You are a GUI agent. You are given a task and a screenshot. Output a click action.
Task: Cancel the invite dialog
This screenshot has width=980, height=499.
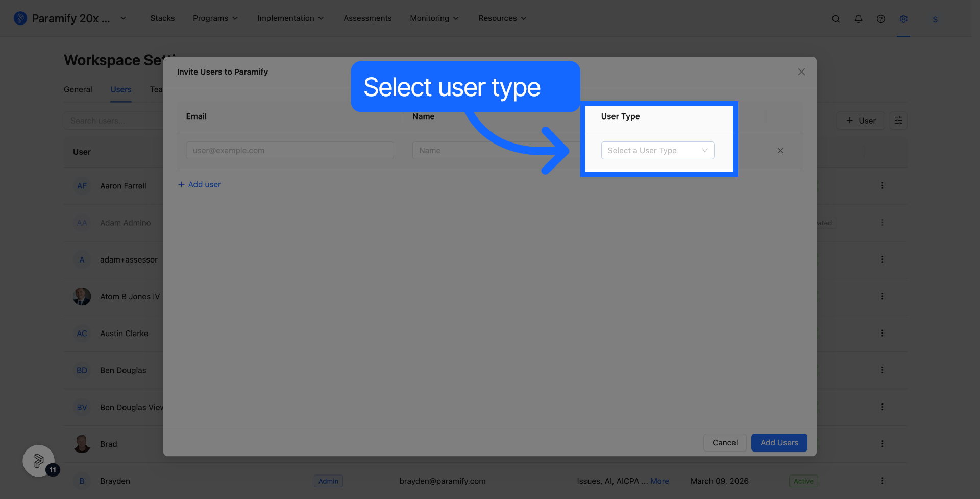(x=725, y=443)
